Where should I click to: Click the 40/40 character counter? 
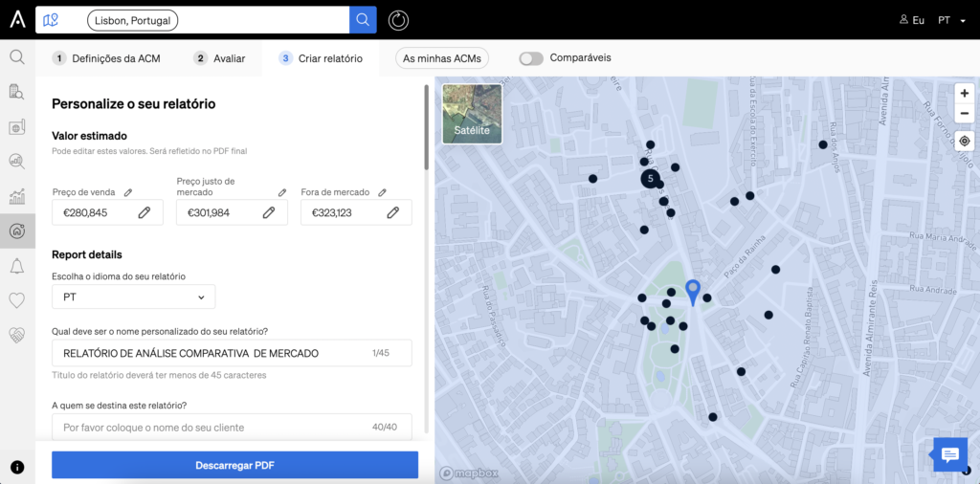click(385, 428)
